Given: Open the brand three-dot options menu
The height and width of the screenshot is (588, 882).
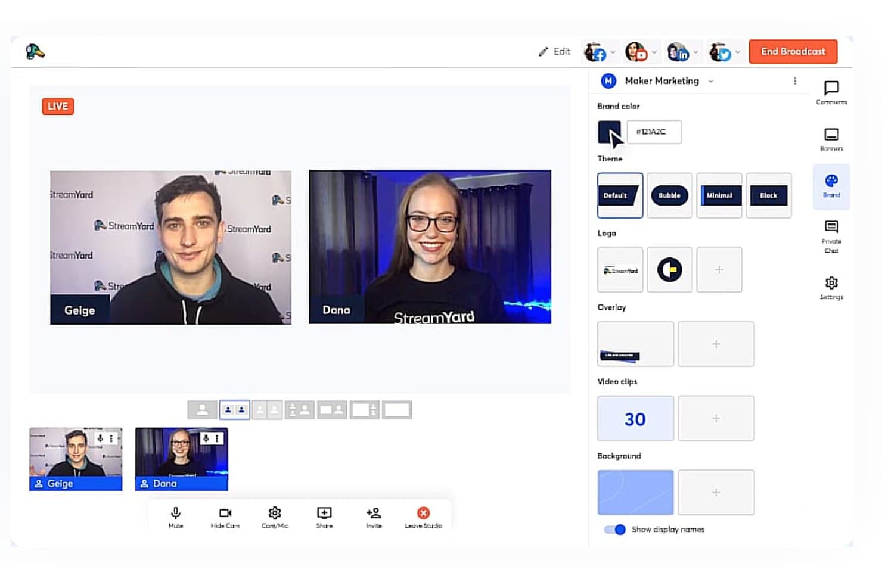Looking at the screenshot, I should 795,81.
